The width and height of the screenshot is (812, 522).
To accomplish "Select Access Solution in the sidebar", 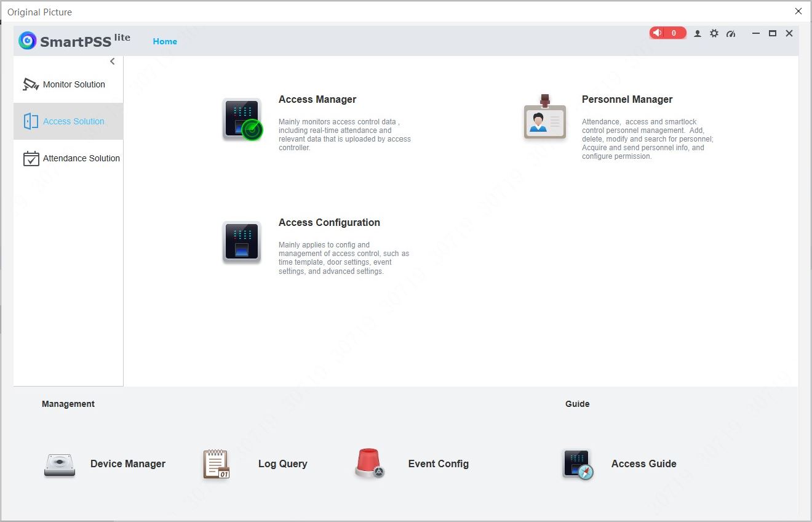I will pos(68,121).
